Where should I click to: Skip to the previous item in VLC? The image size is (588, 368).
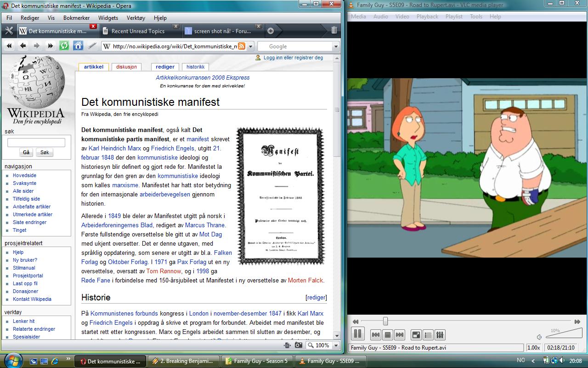click(375, 335)
